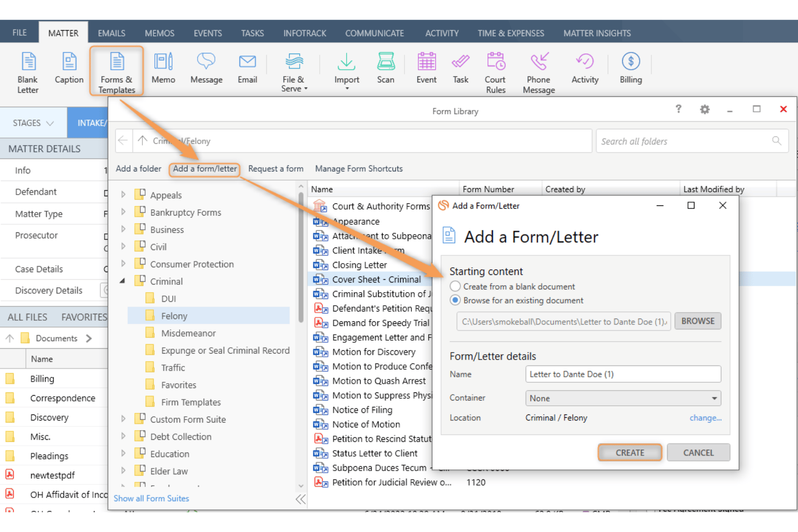The width and height of the screenshot is (798, 532).
Task: Open the Billing tool
Action: point(631,68)
